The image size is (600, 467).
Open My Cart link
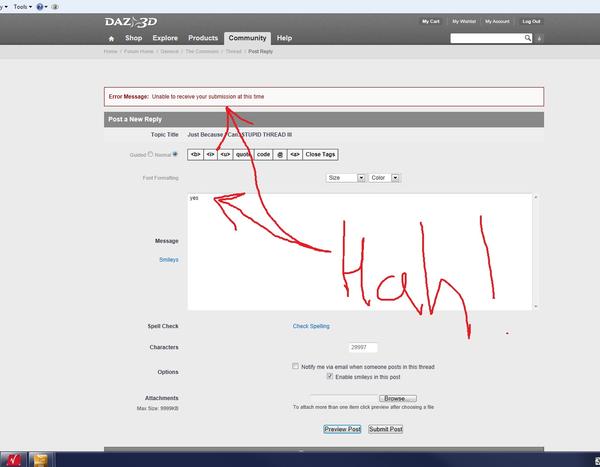[430, 21]
